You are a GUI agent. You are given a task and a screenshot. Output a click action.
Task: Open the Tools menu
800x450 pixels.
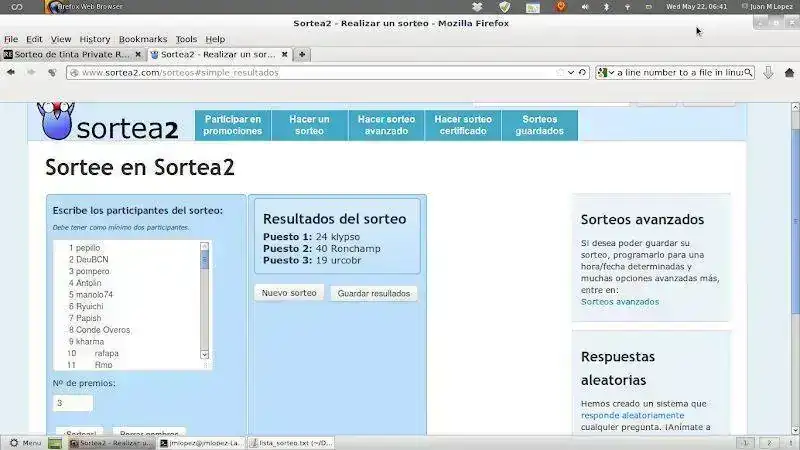click(x=186, y=39)
